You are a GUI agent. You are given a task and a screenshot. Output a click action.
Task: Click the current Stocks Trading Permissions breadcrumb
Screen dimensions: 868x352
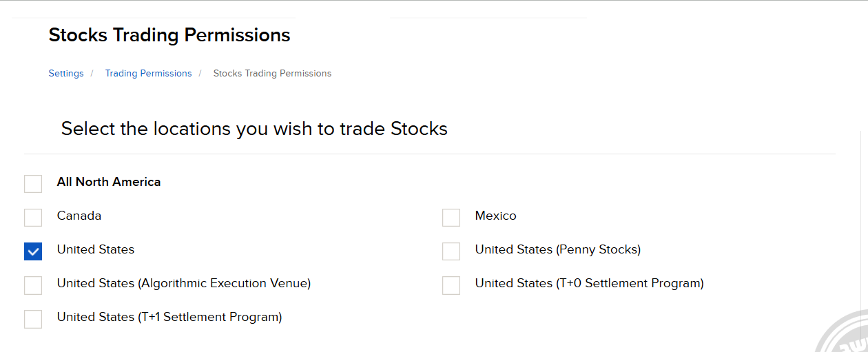(x=272, y=74)
